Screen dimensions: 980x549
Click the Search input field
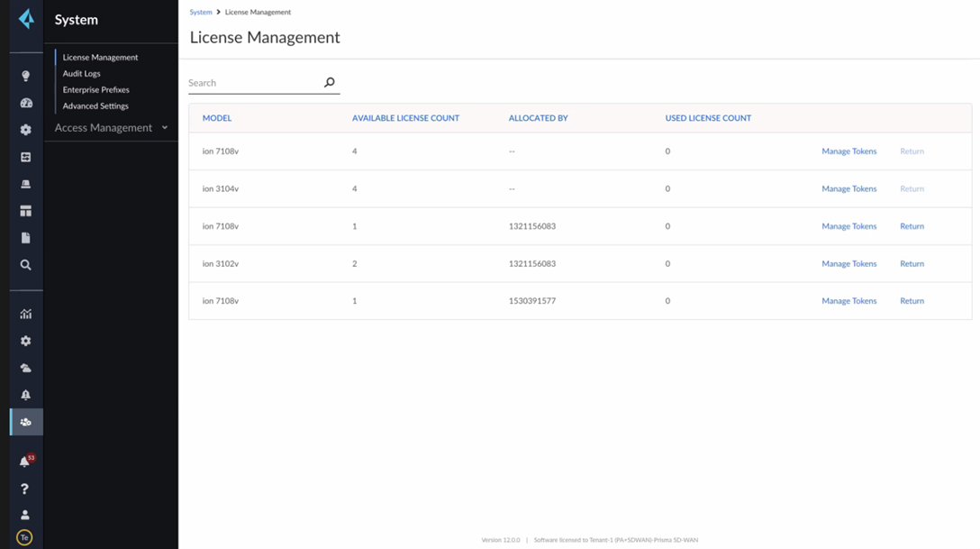[x=254, y=83]
